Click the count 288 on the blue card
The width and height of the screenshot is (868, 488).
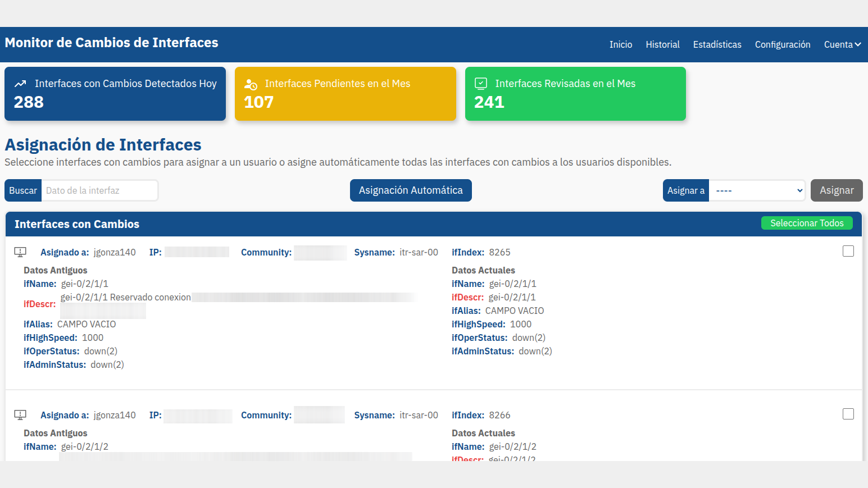[29, 102]
